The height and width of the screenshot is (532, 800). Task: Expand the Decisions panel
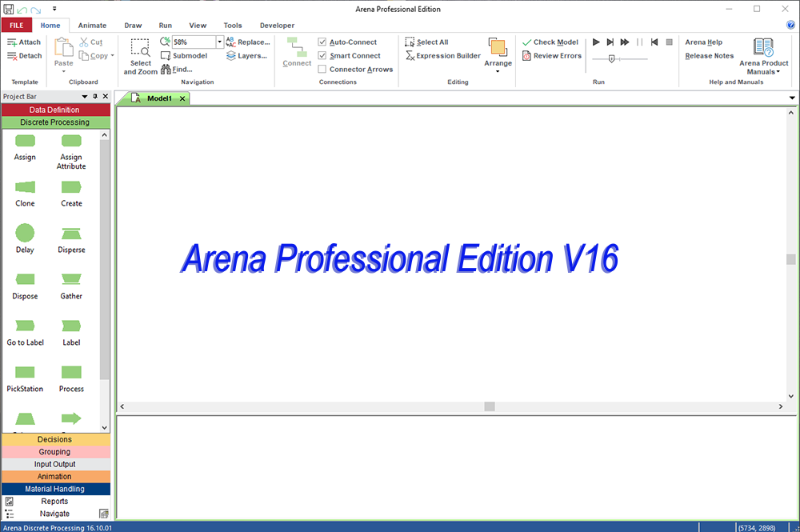click(55, 438)
